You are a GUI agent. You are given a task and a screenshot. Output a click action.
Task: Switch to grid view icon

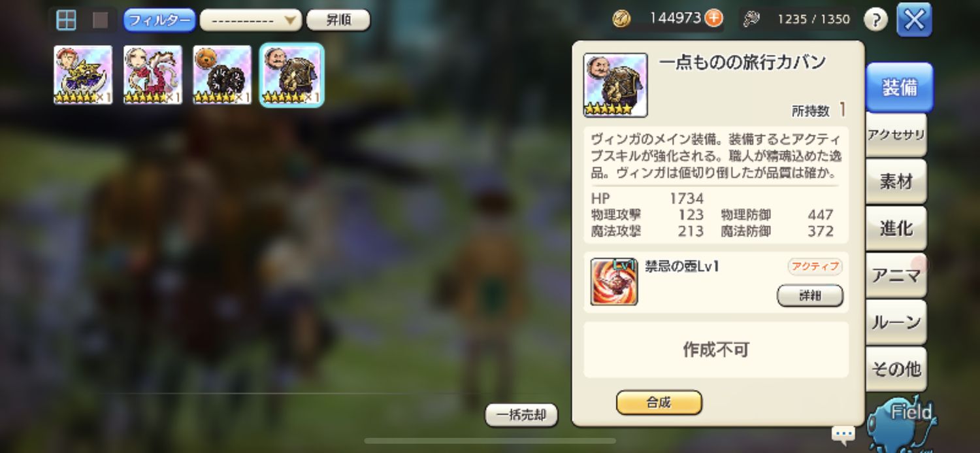click(66, 20)
